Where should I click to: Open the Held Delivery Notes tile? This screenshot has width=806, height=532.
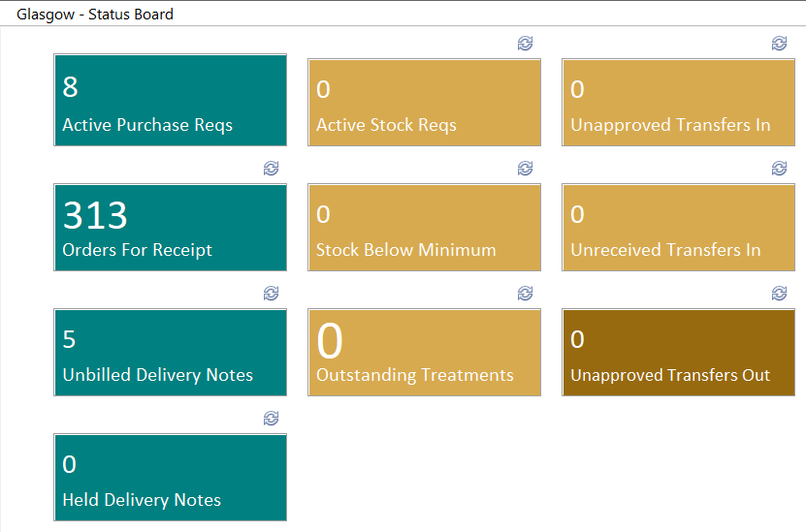pyautogui.click(x=170, y=478)
